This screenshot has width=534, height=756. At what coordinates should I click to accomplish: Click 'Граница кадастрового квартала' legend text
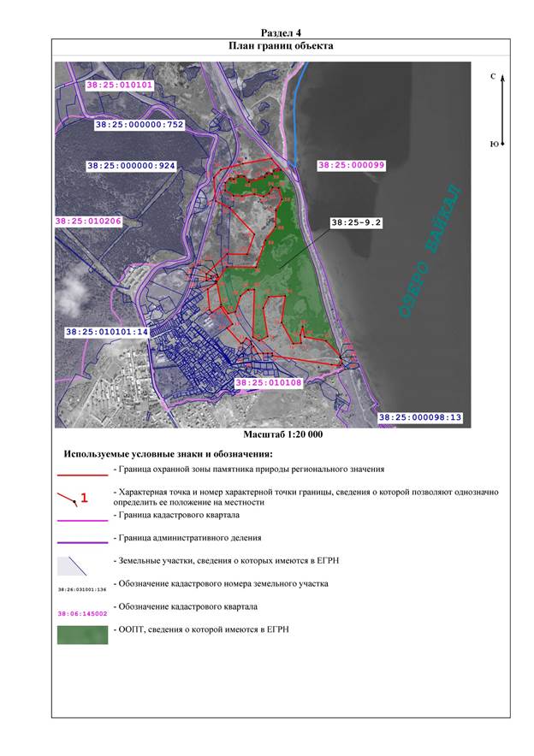pyautogui.click(x=176, y=515)
